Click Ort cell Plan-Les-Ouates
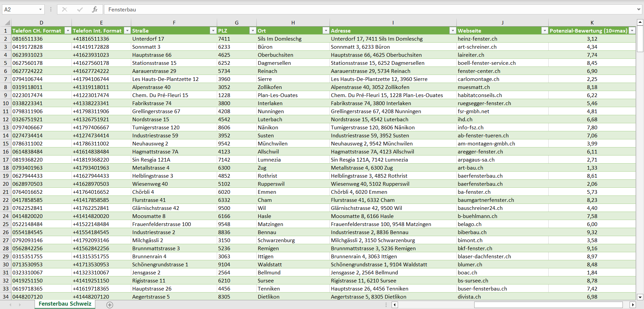This screenshot has width=644, height=309. tap(293, 95)
